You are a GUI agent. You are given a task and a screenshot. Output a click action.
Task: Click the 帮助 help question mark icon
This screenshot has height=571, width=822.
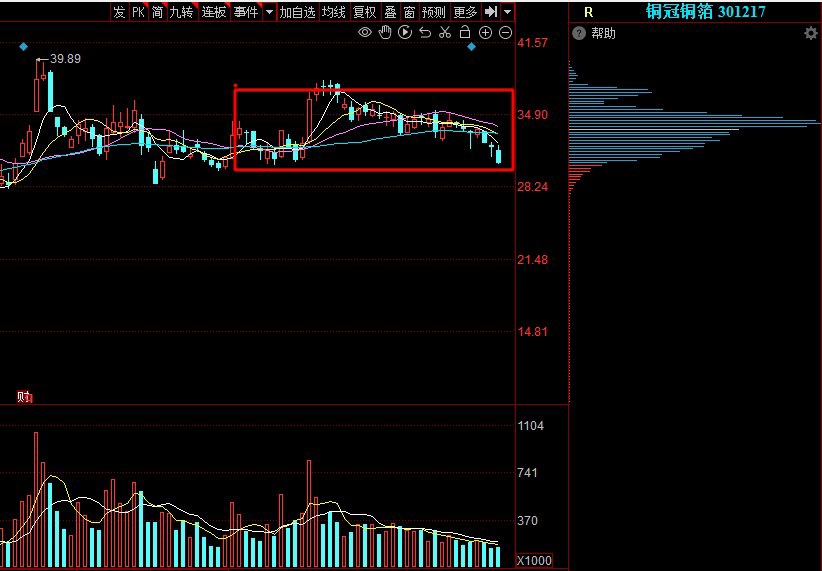(579, 34)
